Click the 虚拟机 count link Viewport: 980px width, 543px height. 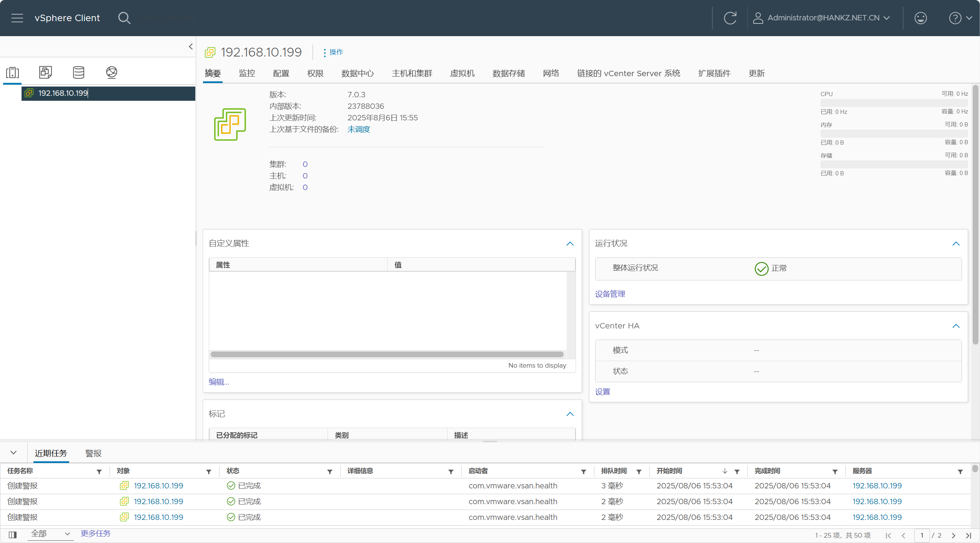305,187
